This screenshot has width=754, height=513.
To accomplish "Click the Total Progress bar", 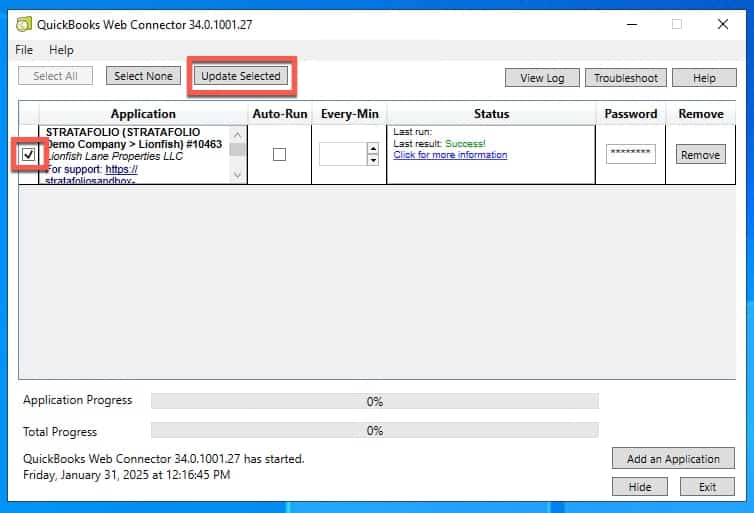I will [x=375, y=430].
